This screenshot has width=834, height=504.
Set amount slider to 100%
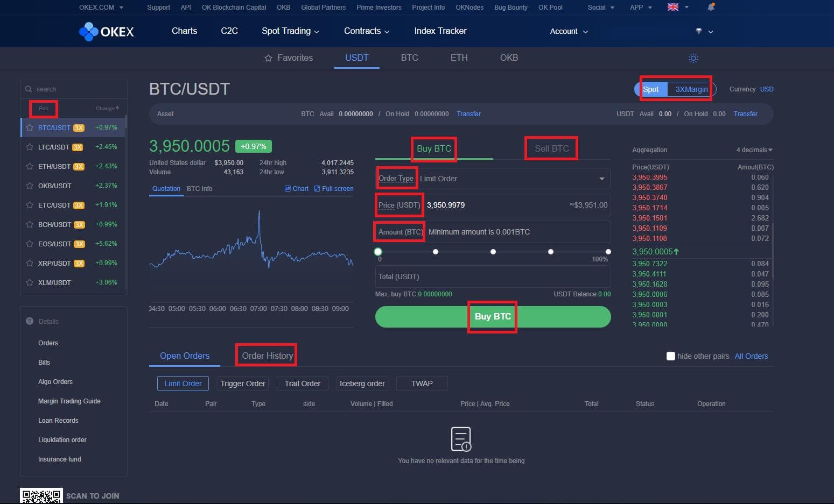[x=608, y=252]
